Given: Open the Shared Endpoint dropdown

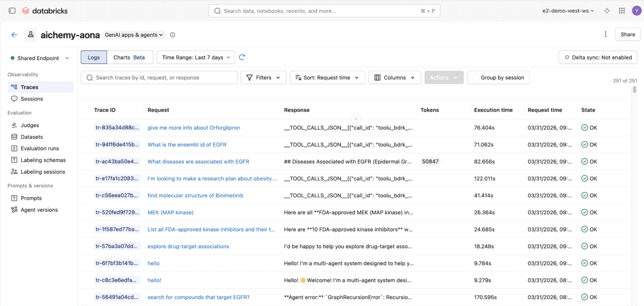Looking at the screenshot, I should [40, 58].
